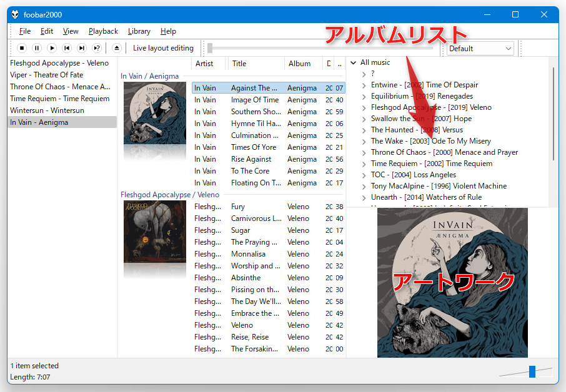The height and width of the screenshot is (392, 566).
Task: Play a random track
Action: click(97, 48)
